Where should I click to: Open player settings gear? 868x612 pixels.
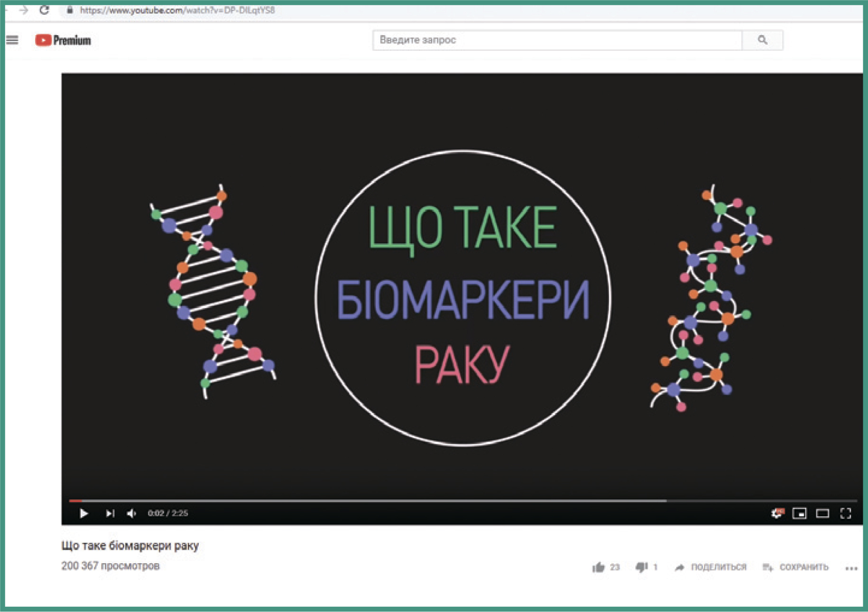tap(777, 513)
